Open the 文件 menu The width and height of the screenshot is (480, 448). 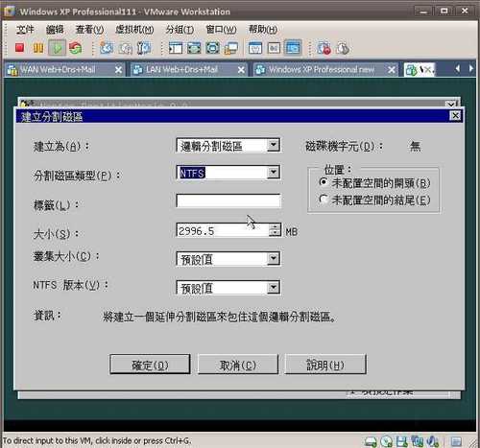25,30
